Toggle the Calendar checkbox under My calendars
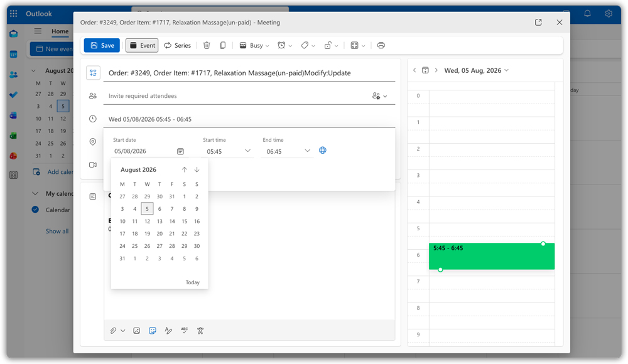 tap(35, 210)
